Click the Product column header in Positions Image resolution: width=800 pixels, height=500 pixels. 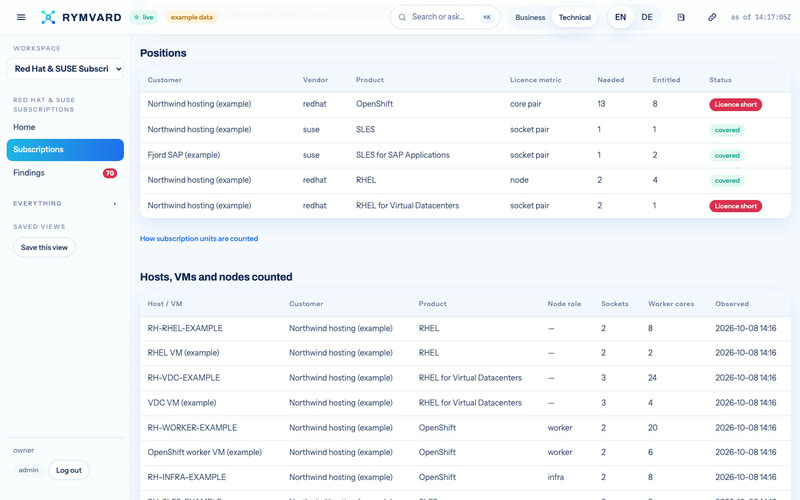[x=370, y=80]
